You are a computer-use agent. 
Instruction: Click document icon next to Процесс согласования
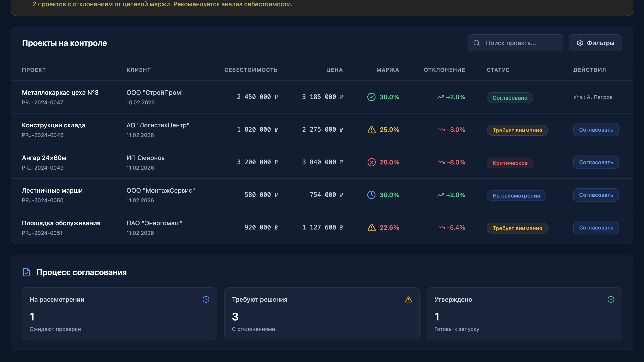26,272
